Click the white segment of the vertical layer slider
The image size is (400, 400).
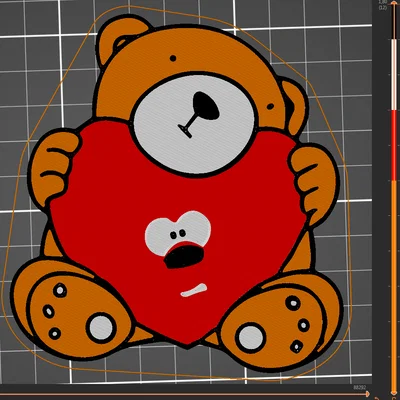click(x=394, y=74)
